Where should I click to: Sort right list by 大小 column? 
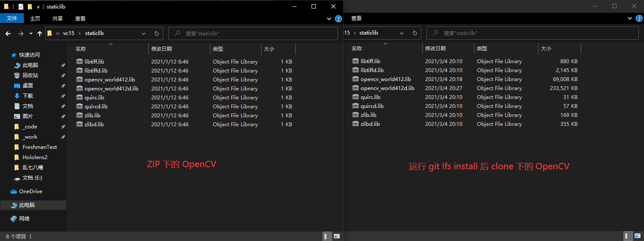point(546,49)
